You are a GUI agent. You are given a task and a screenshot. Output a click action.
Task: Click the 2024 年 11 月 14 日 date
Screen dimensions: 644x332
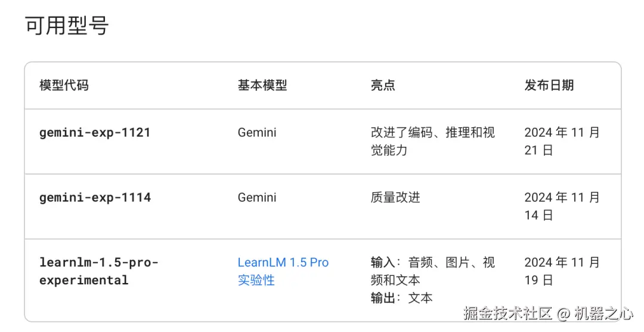pos(561,206)
